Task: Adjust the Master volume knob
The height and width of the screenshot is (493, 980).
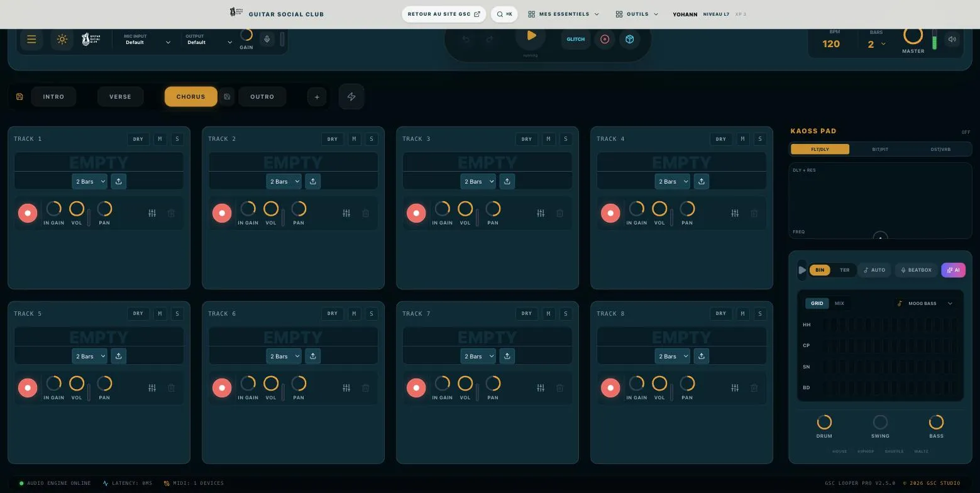Action: tap(913, 35)
